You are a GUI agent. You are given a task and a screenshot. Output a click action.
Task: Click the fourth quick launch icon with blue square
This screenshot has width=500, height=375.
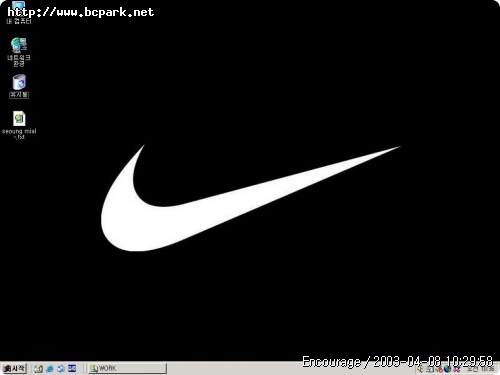(x=72, y=368)
